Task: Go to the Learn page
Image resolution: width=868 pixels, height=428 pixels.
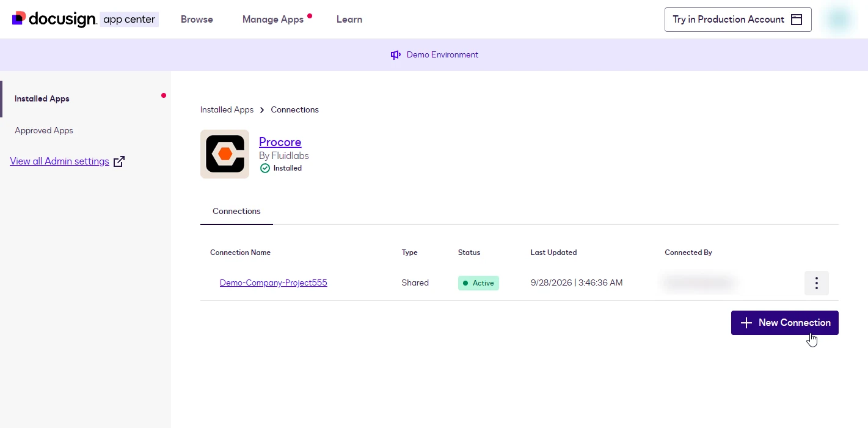Action: [349, 20]
